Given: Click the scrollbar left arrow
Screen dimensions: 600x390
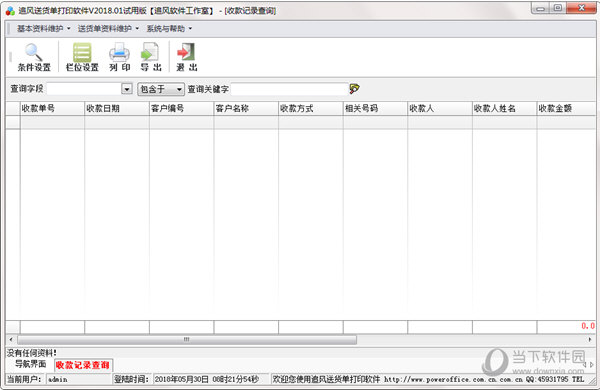Looking at the screenshot, I should [11, 339].
